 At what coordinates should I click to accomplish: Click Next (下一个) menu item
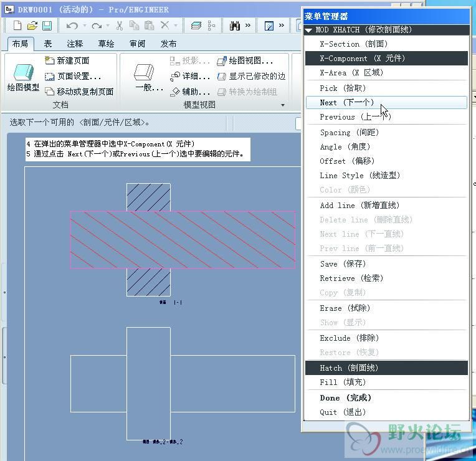(386, 103)
